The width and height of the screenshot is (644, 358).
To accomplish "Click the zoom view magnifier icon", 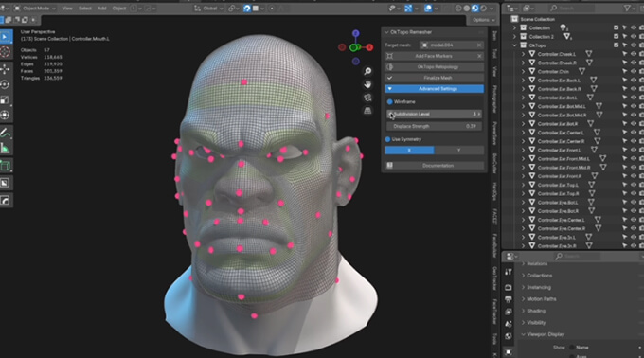I will (x=367, y=71).
